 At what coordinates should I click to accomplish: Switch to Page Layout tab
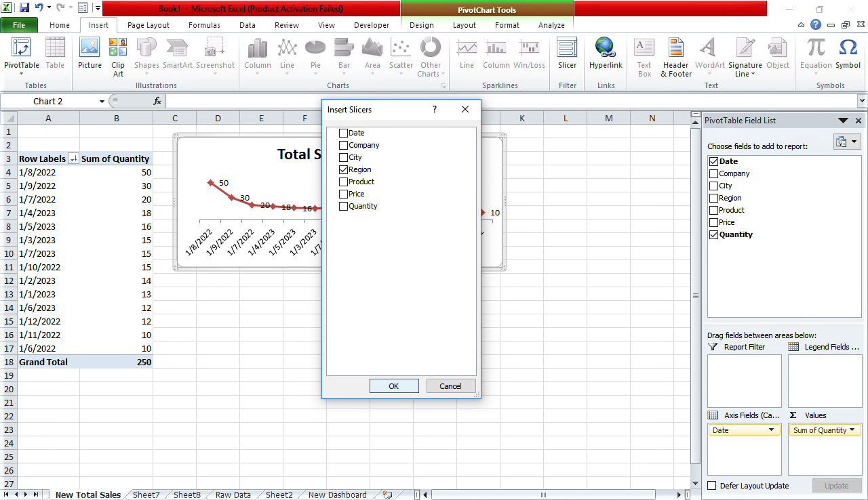(149, 25)
